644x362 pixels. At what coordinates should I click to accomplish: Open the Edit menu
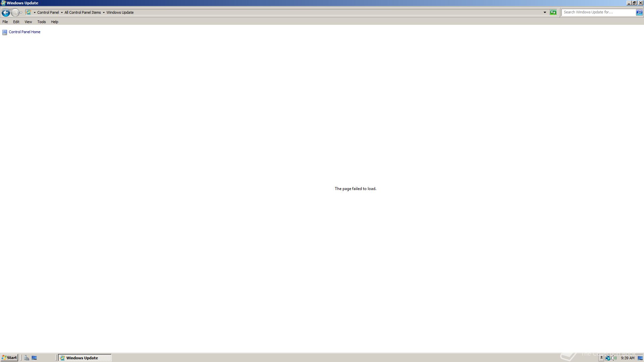tap(16, 22)
